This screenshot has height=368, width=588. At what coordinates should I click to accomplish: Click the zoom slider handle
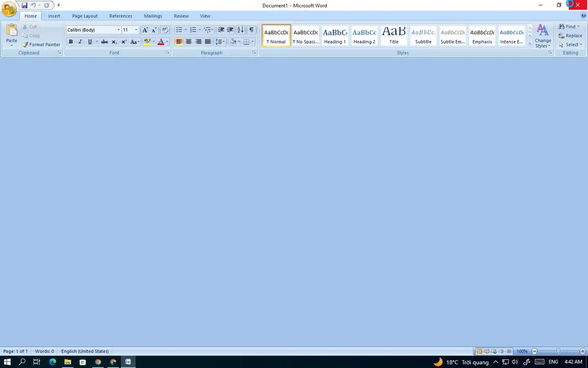pyautogui.click(x=558, y=351)
